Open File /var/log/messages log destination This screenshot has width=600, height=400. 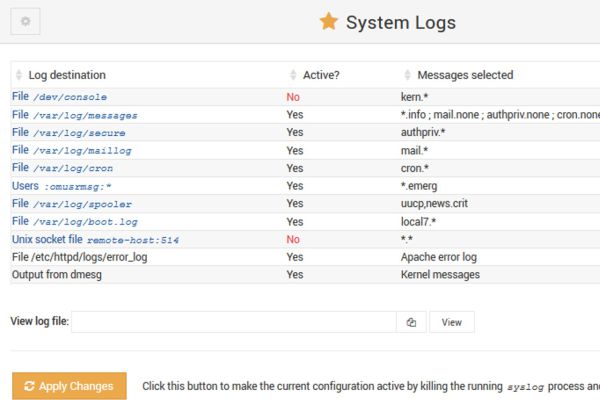(x=75, y=115)
